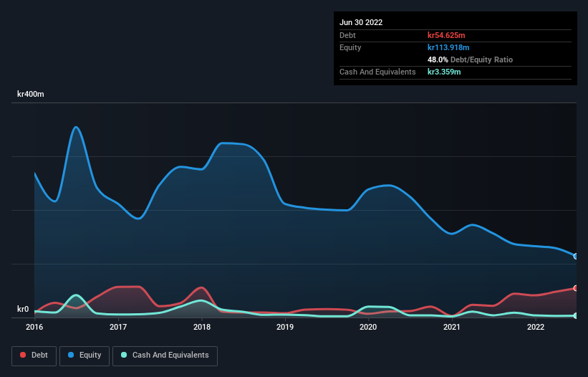Click the kr3.359m cash value

click(444, 72)
